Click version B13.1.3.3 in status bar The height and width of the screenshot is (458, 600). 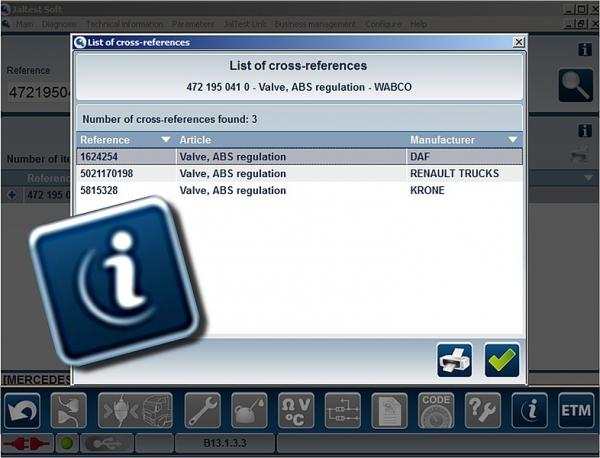[225, 443]
